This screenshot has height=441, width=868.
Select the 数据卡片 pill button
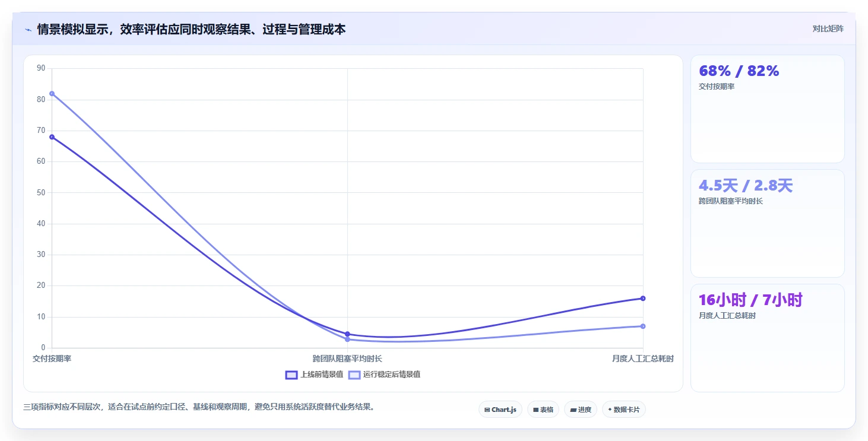click(x=624, y=410)
